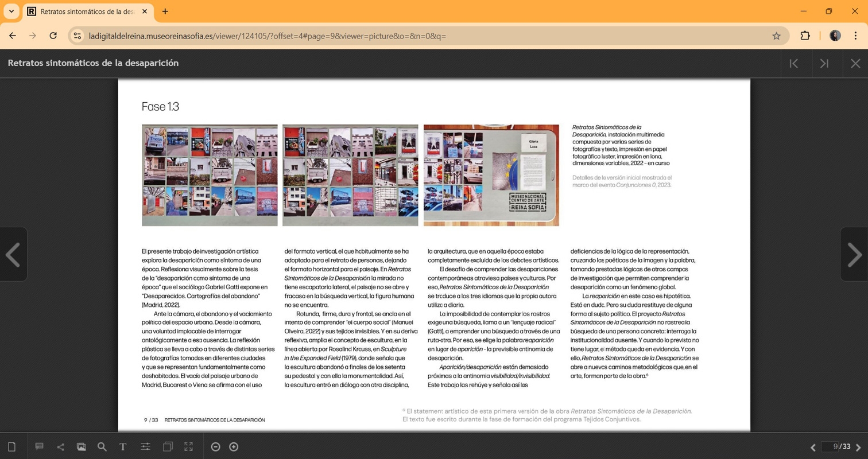Expand the tab search dropdown arrow
The image size is (868, 459).
tap(11, 11)
